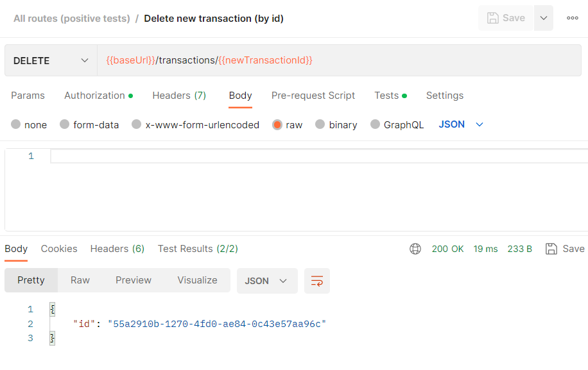Expand the Save button split arrow

tap(542, 18)
